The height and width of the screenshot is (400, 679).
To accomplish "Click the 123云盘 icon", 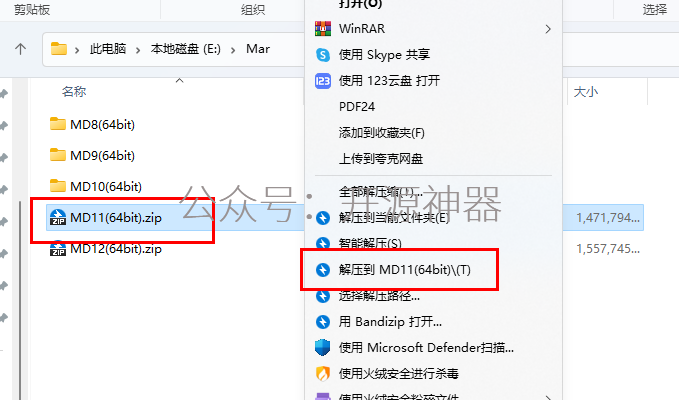I will click(x=323, y=81).
